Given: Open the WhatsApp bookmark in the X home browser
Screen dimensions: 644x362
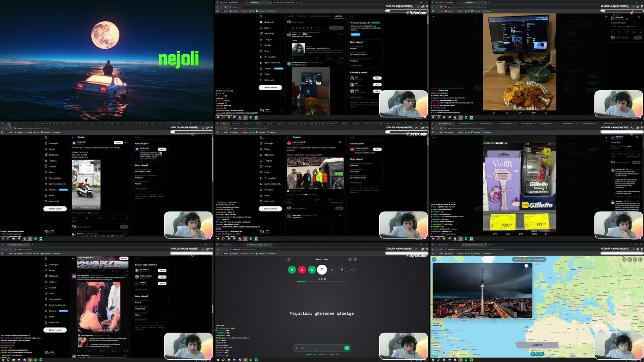Looking at the screenshot, I should tap(271, 11).
